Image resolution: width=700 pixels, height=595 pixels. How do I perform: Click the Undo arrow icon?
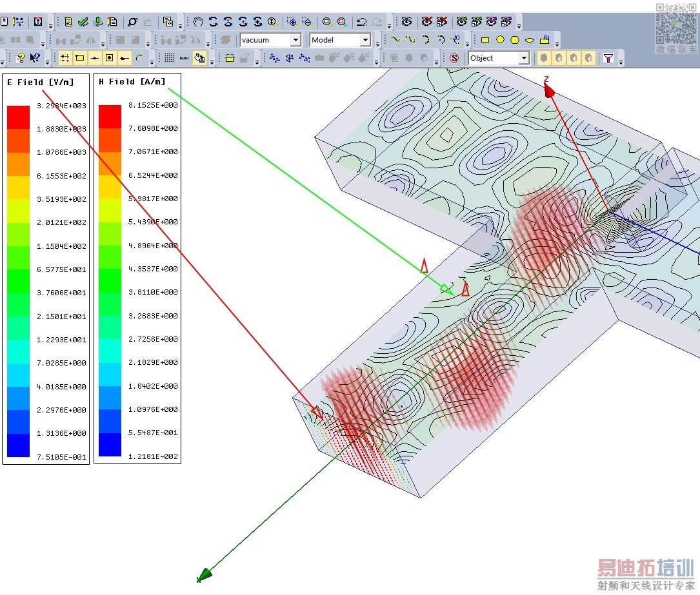pos(361,21)
